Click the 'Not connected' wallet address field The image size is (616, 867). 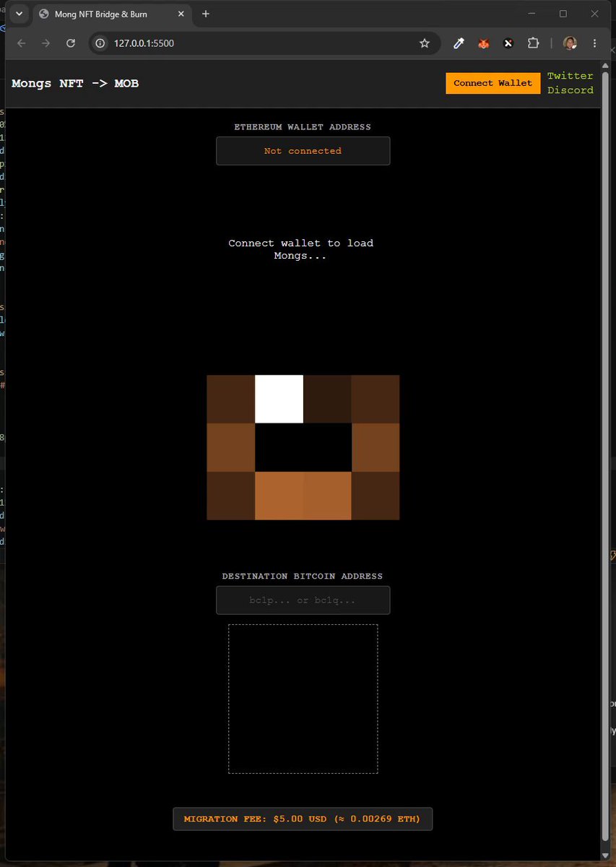[x=303, y=151]
